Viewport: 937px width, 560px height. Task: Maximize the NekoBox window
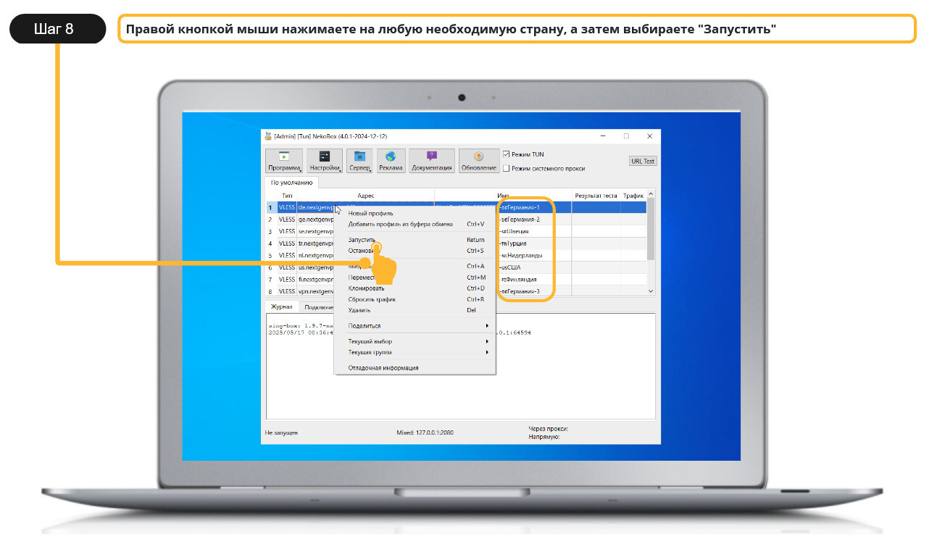(626, 136)
